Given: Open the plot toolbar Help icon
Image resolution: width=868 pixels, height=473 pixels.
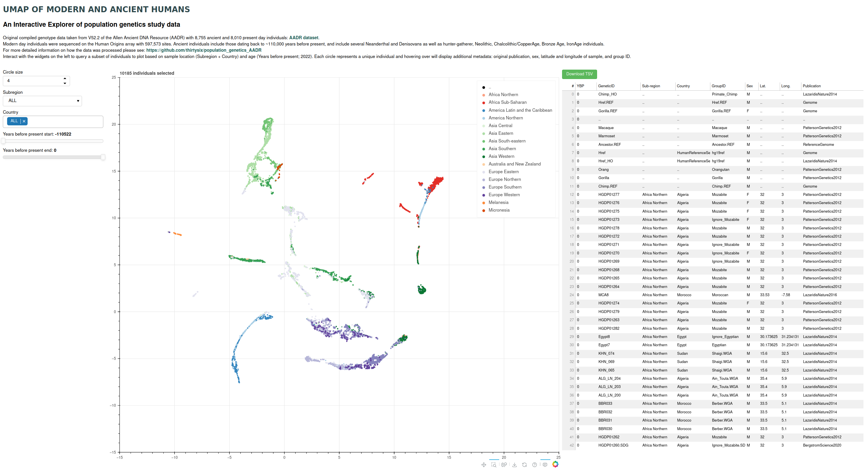Looking at the screenshot, I should pos(534,464).
